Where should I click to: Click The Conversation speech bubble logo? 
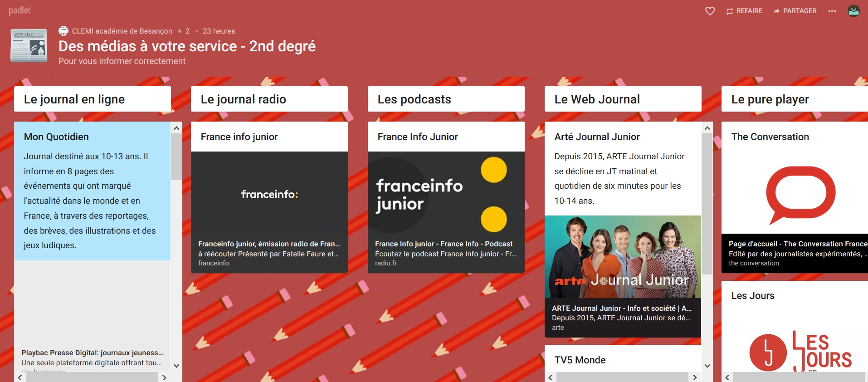800,195
